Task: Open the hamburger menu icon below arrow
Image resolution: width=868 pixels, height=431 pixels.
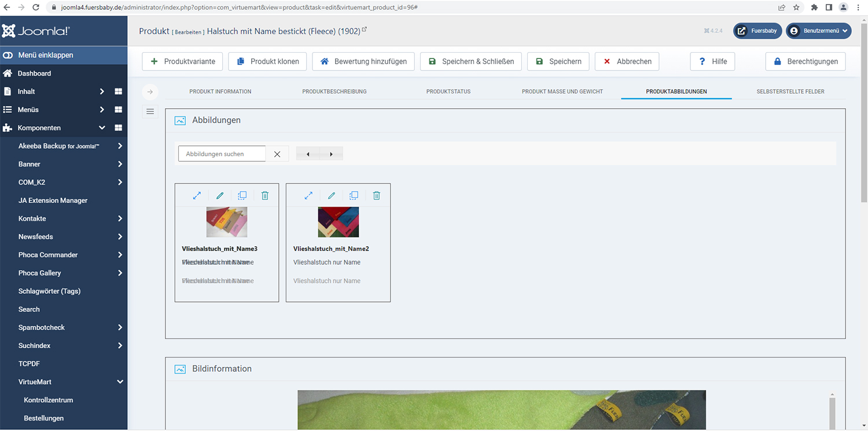Action: [x=150, y=112]
